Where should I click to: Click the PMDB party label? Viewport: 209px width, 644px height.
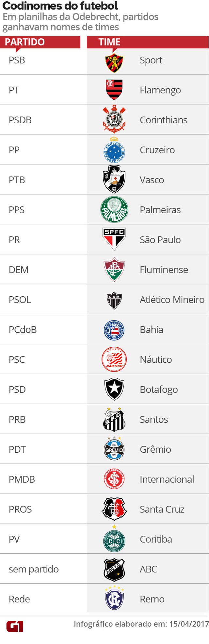tap(22, 479)
